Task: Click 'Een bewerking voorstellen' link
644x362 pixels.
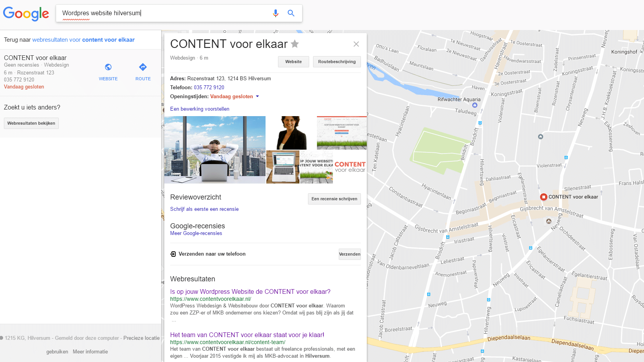Action: click(x=200, y=109)
